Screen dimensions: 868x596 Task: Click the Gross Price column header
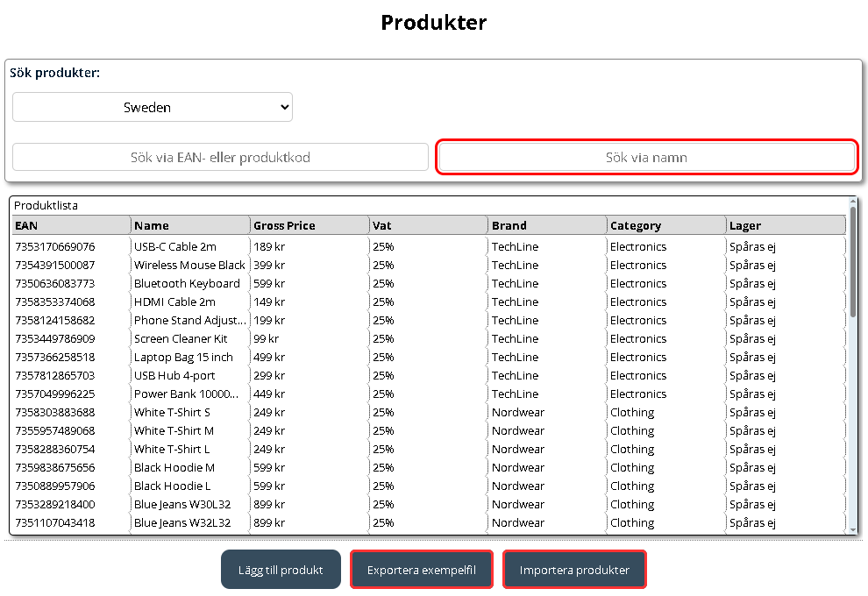309,225
